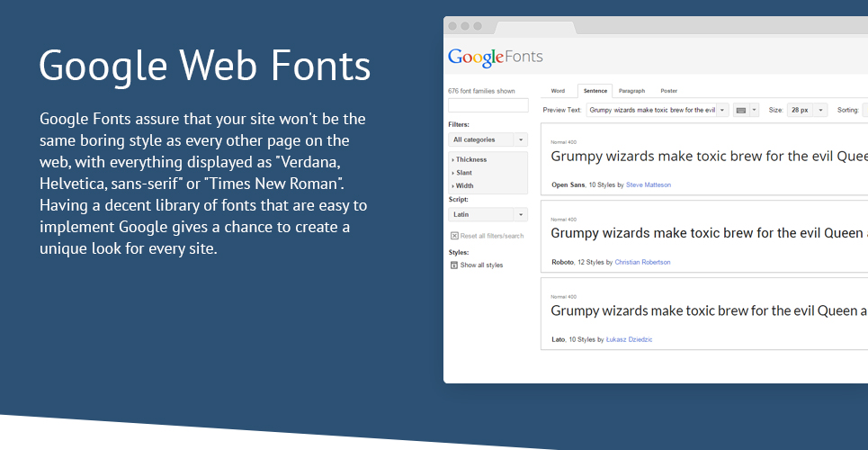The image size is (868, 450).
Task: Open the Latin script dropdown
Action: coord(488,214)
